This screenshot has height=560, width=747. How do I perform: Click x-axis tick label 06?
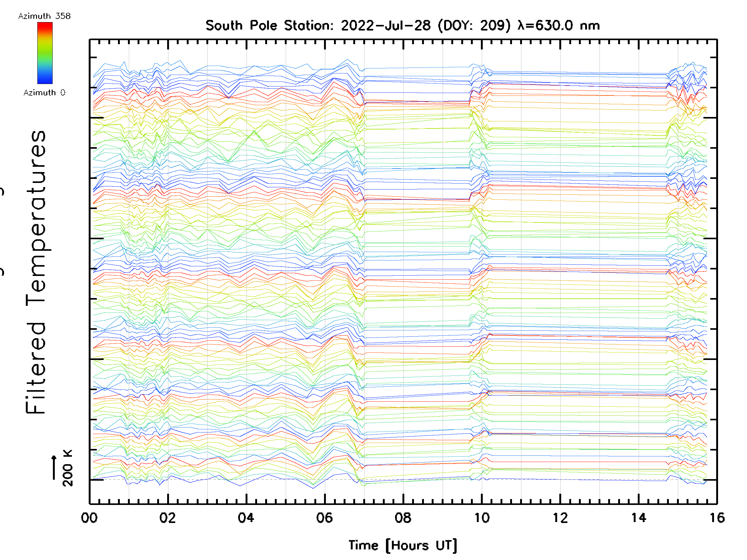coord(325,518)
